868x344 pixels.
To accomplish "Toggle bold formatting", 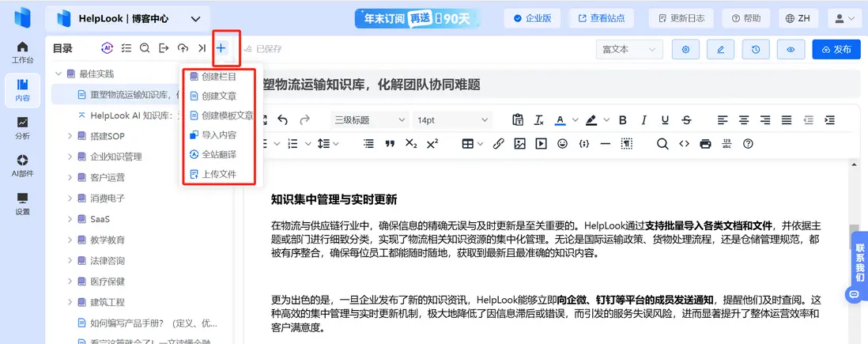I will tap(623, 119).
